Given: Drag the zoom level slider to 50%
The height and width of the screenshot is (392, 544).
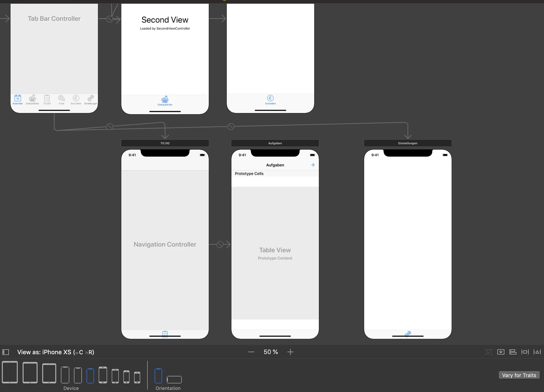Looking at the screenshot, I should 270,352.
